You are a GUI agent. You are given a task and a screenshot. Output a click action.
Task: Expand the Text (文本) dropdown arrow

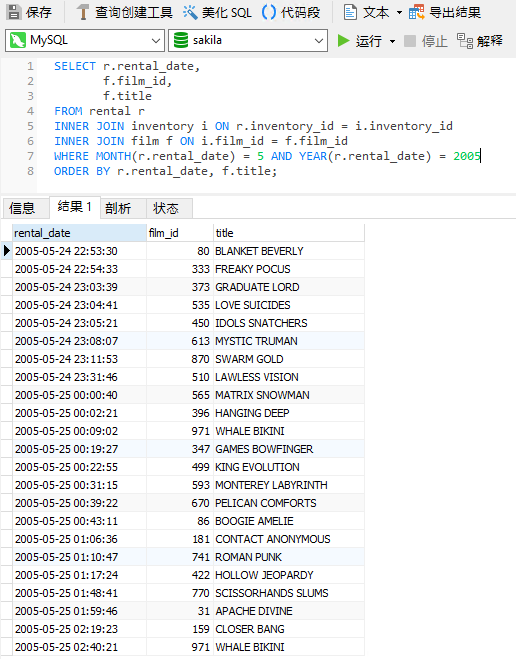click(x=399, y=12)
